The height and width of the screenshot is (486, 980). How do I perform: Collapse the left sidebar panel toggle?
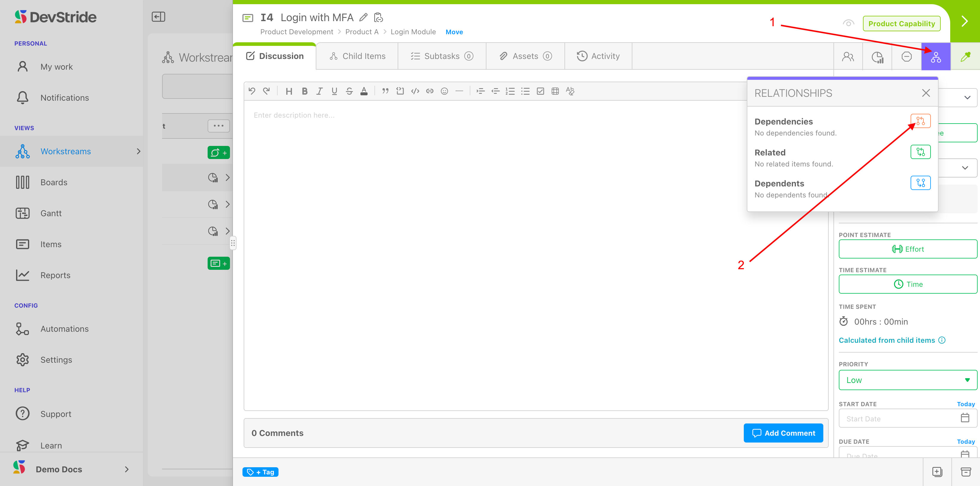click(x=158, y=17)
